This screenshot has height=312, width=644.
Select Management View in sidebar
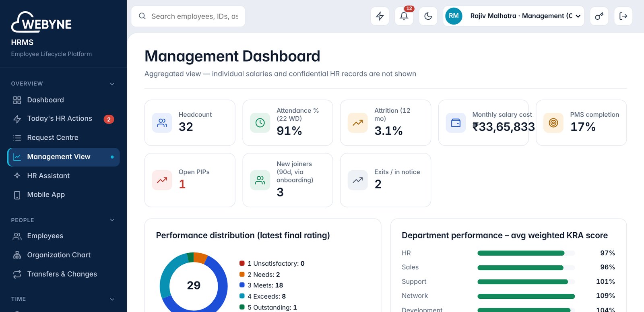[63, 157]
